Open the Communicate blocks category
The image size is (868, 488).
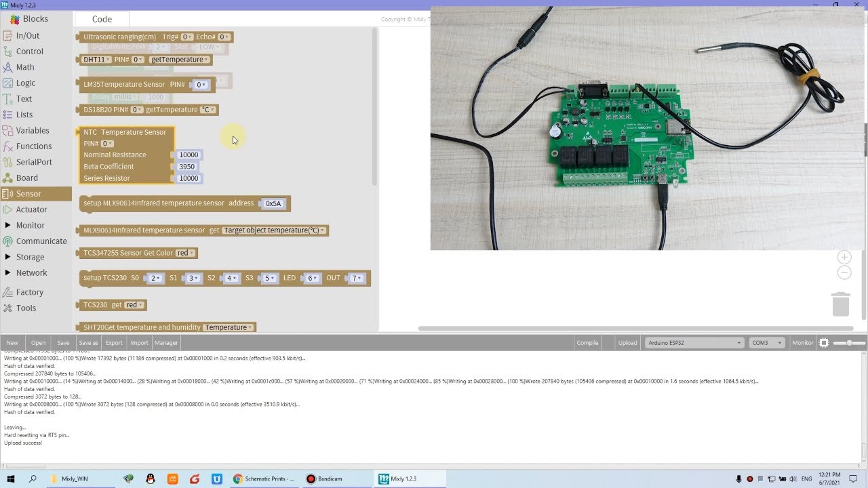[x=41, y=241]
